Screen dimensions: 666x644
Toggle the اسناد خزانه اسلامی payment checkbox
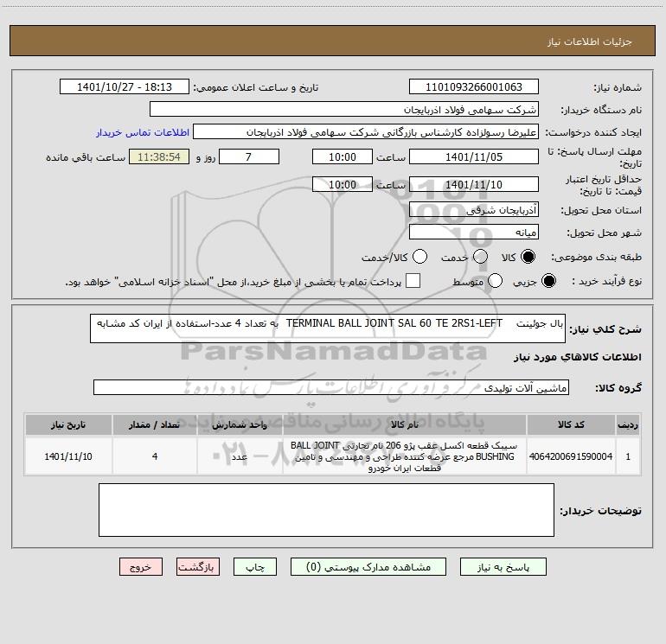pyautogui.click(x=413, y=281)
